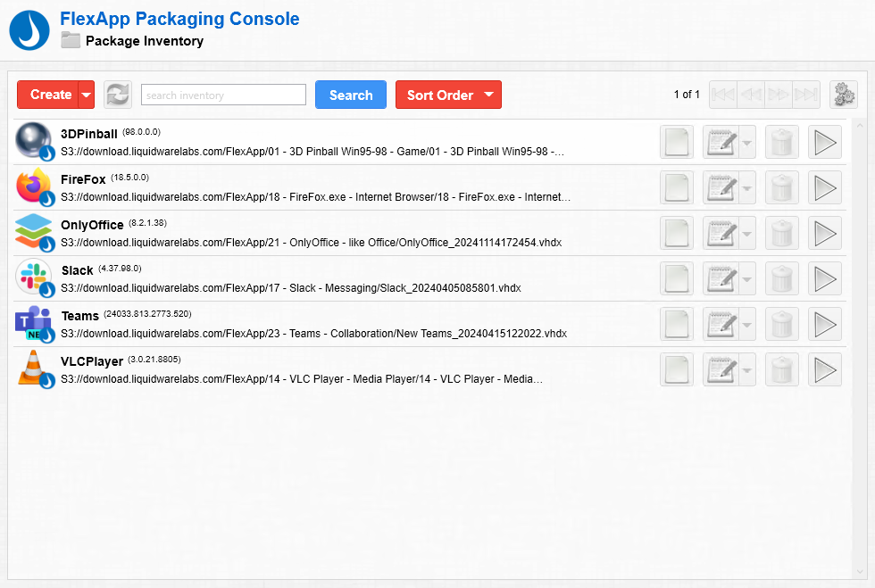Image resolution: width=875 pixels, height=588 pixels.
Task: Click the refresh inventory icon
Action: pos(118,95)
